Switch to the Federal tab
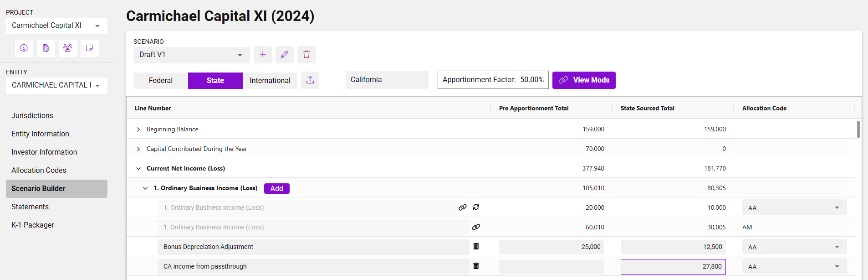 pyautogui.click(x=161, y=81)
